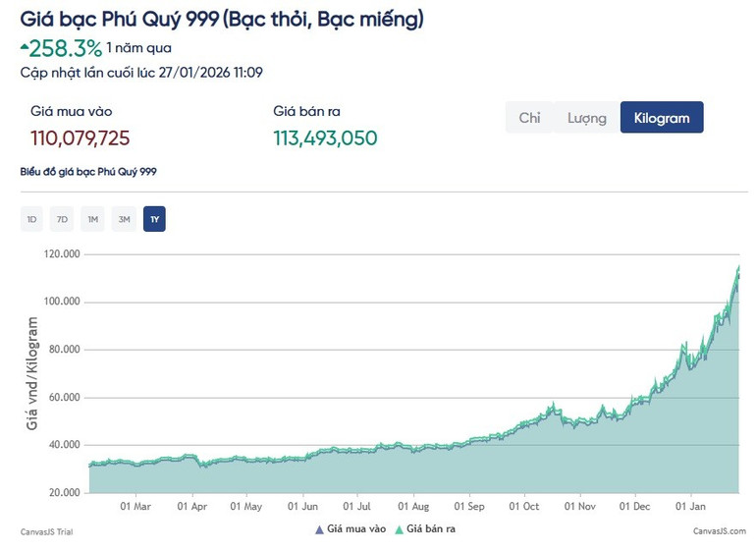Viewport: 756px width, 552px height.
Task: Switch price unit to Lượng
Action: 586,118
